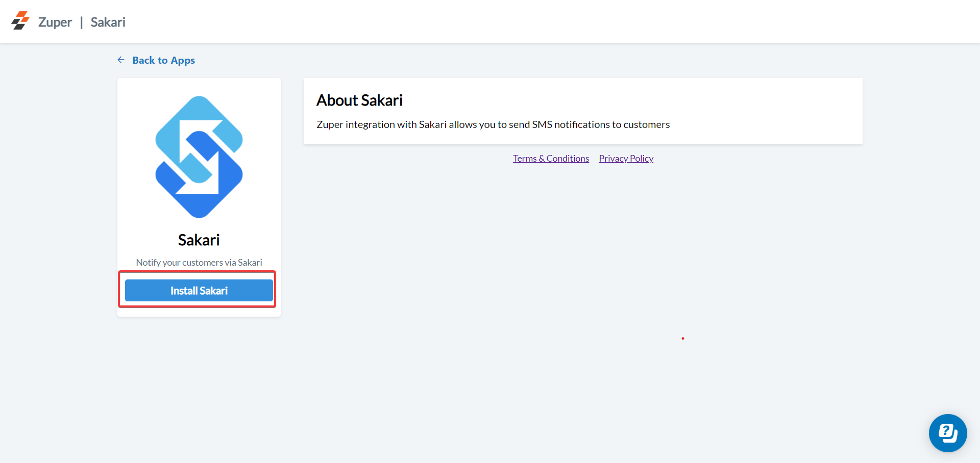This screenshot has height=463, width=980.
Task: Click the light blue upper half of Sakari logo
Action: click(174, 127)
